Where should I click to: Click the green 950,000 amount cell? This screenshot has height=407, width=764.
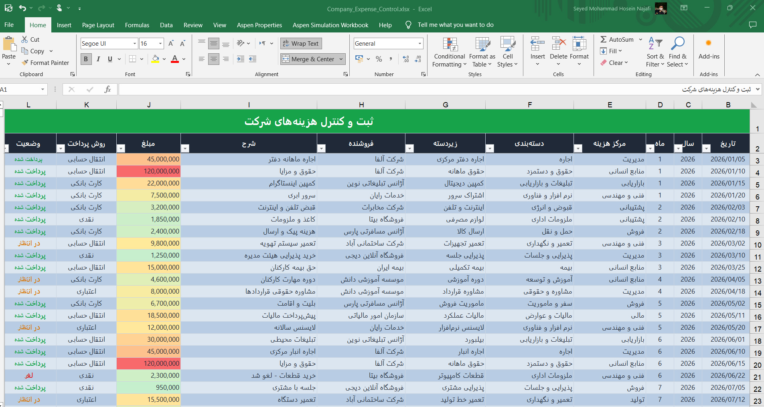[x=149, y=388]
